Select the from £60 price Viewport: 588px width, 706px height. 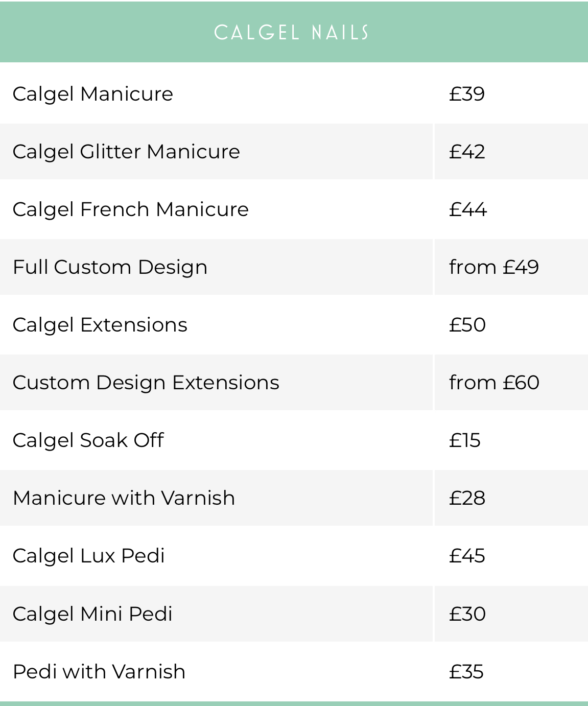click(x=494, y=382)
